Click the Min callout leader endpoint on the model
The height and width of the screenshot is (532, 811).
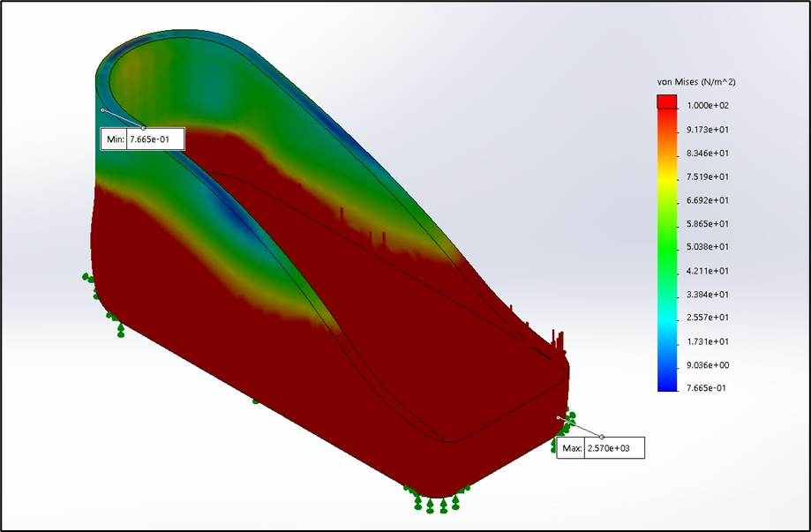tap(102, 110)
